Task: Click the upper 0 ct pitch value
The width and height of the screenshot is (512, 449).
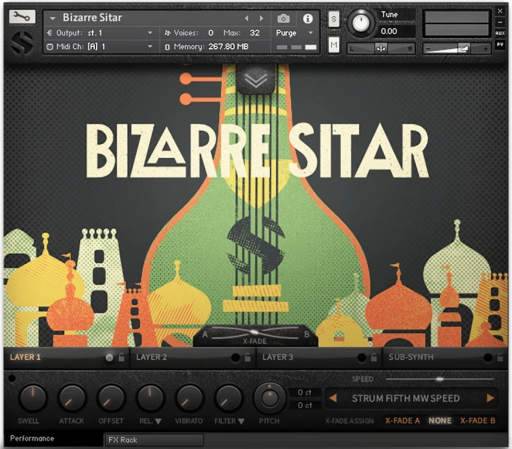Action: pos(304,393)
